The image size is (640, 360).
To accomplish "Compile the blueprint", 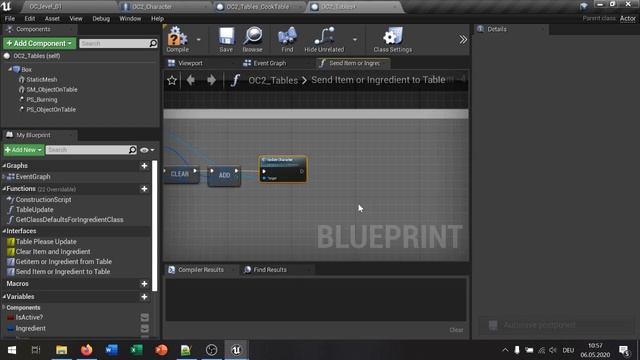I will pos(178,40).
